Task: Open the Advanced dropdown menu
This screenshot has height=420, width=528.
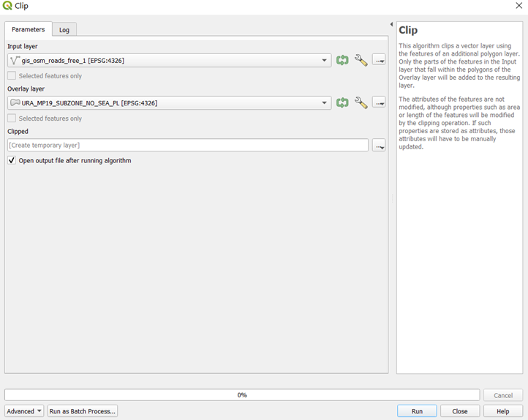Action: point(24,411)
